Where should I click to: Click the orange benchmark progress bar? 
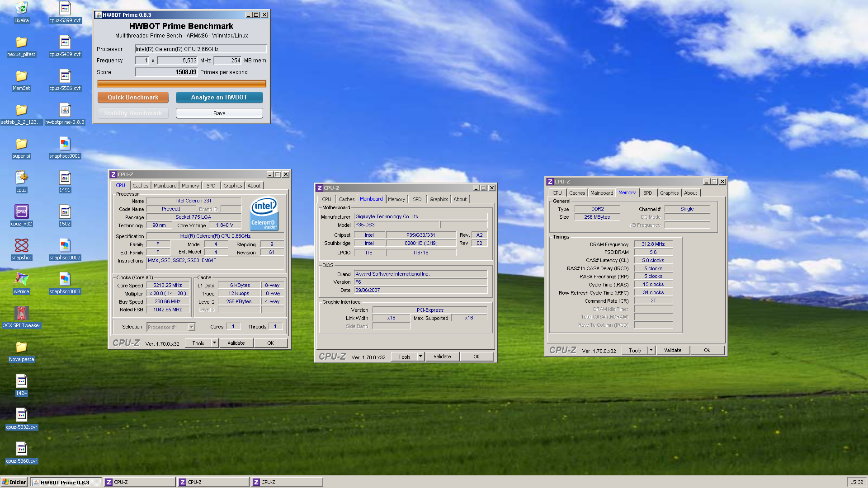pos(181,84)
